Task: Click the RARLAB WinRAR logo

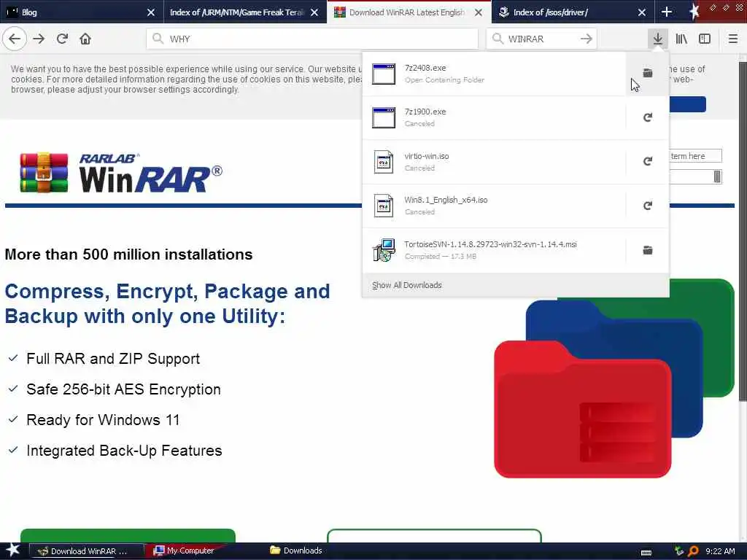Action: click(x=121, y=172)
